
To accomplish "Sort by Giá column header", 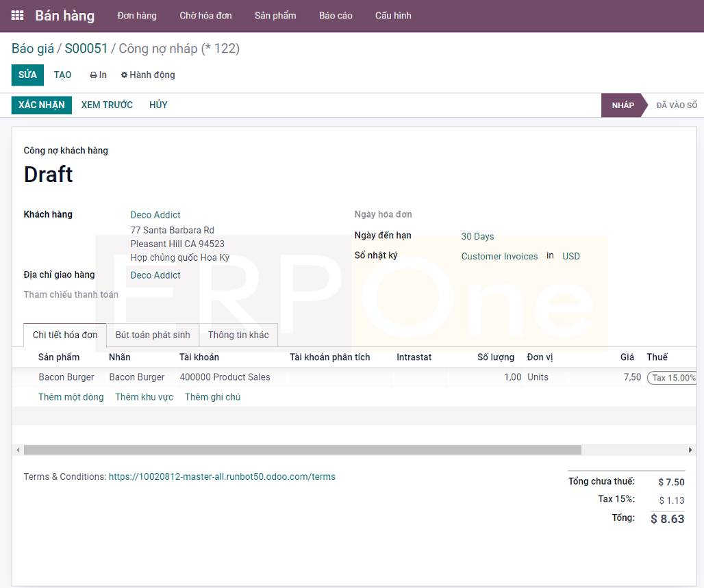I will [627, 357].
